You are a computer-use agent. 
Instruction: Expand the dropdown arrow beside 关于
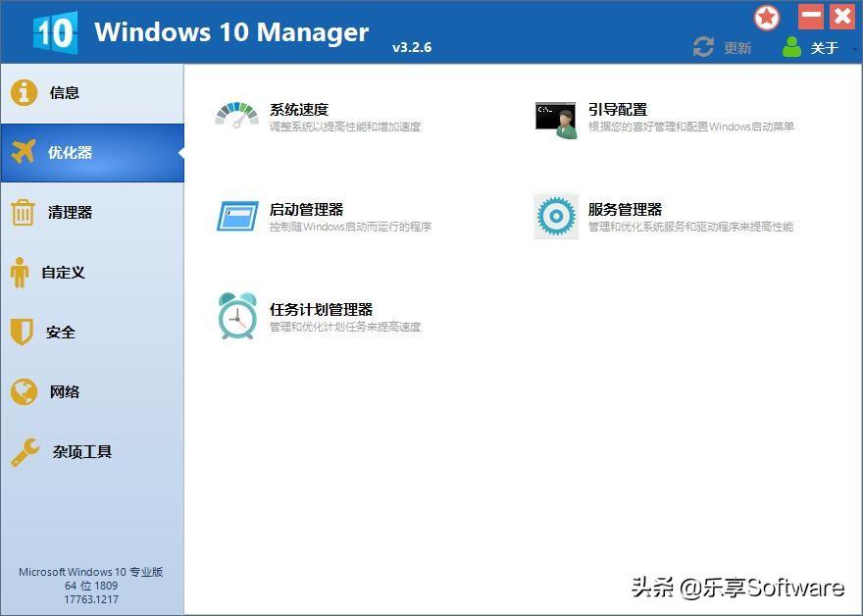point(853,50)
